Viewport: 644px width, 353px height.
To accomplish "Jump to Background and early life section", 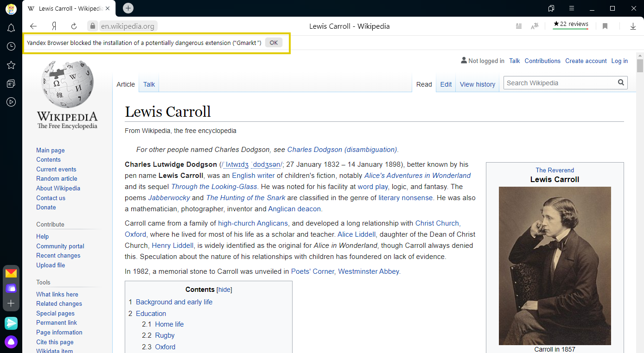I will point(174,302).
